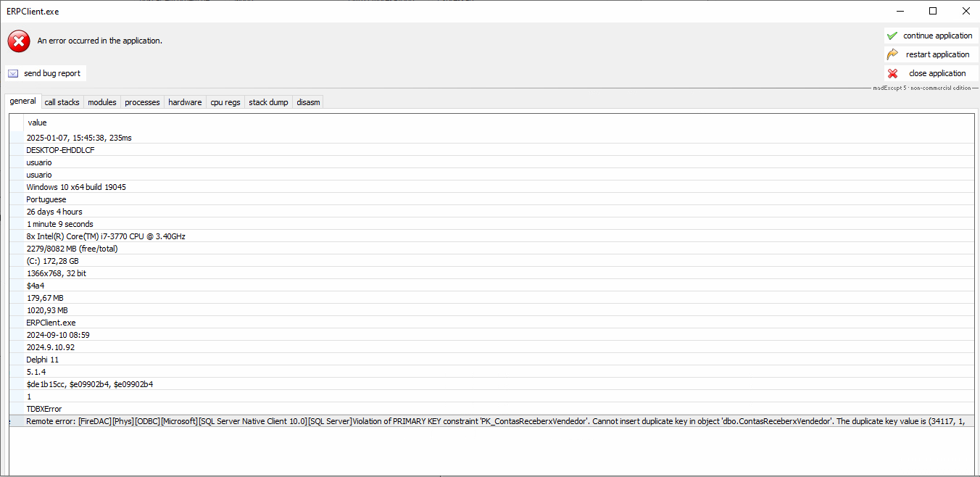The width and height of the screenshot is (980, 477).
Task: Click the restart application arrow icon
Action: (x=892, y=54)
